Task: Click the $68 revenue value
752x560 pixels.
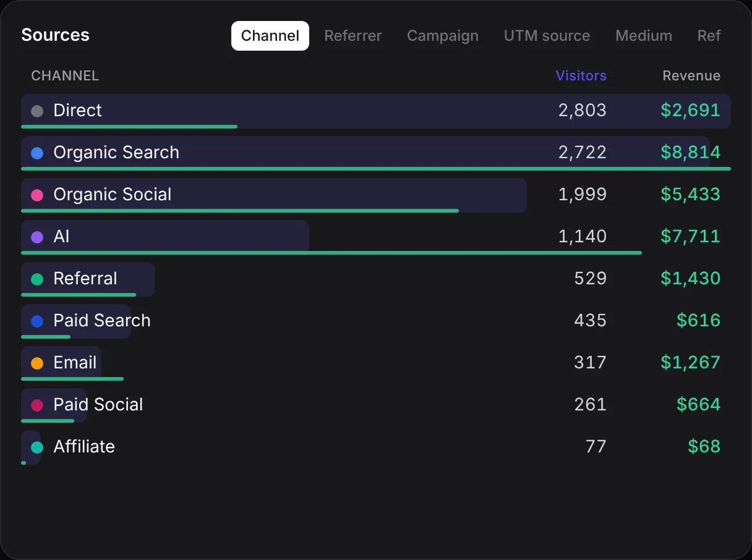Action: (704, 447)
